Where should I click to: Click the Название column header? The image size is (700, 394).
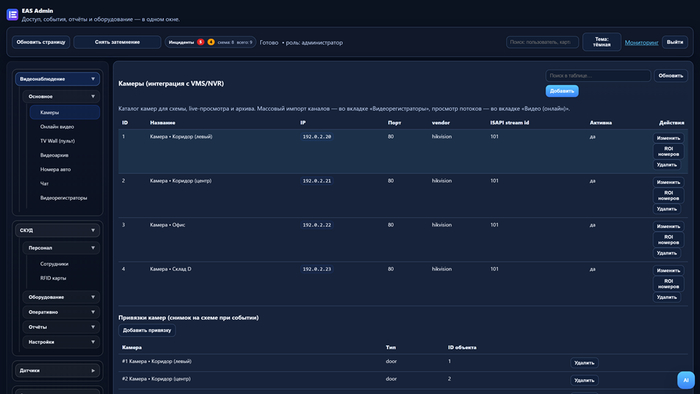pos(162,123)
